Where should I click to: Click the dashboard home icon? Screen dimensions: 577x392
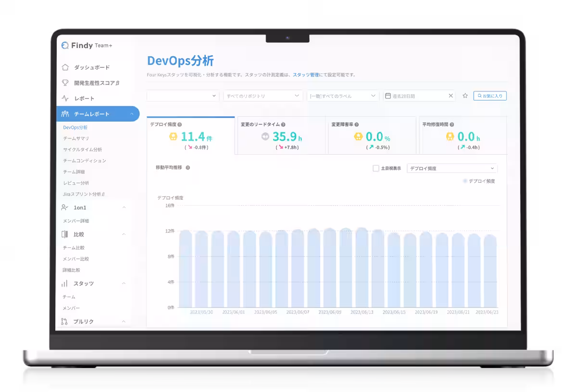pyautogui.click(x=65, y=67)
